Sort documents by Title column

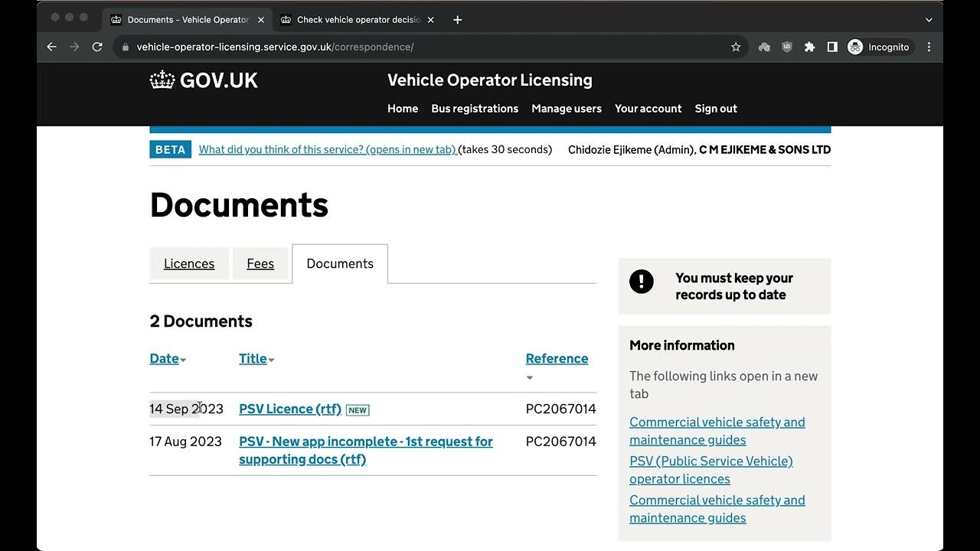[253, 358]
